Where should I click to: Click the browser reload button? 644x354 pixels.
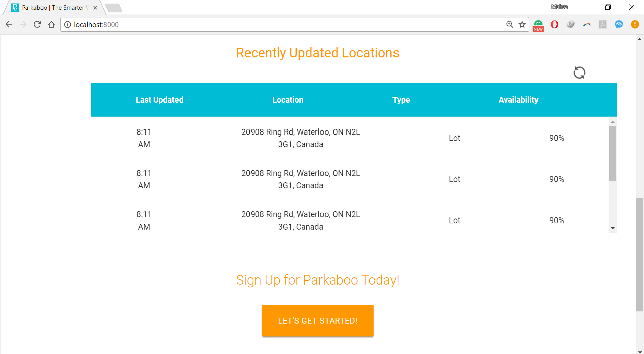click(x=37, y=24)
